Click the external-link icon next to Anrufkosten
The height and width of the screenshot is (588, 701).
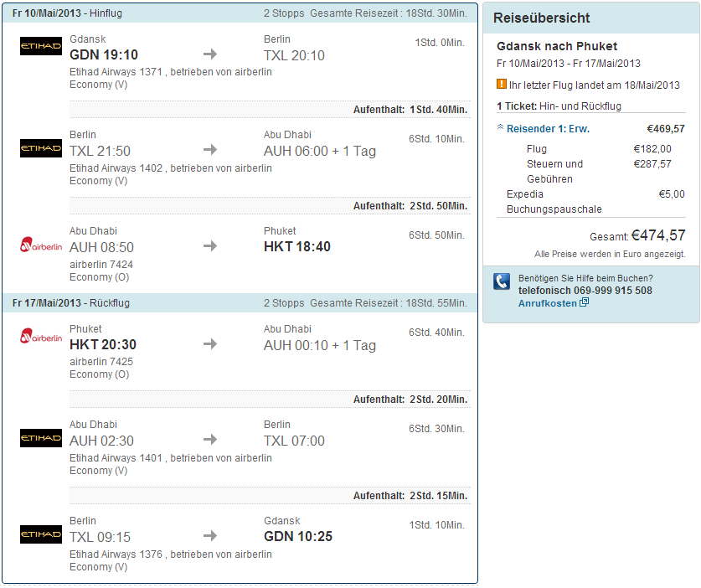(x=585, y=303)
